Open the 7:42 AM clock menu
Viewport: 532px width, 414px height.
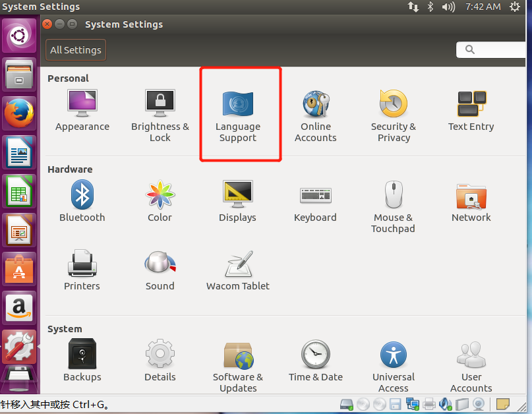(483, 7)
